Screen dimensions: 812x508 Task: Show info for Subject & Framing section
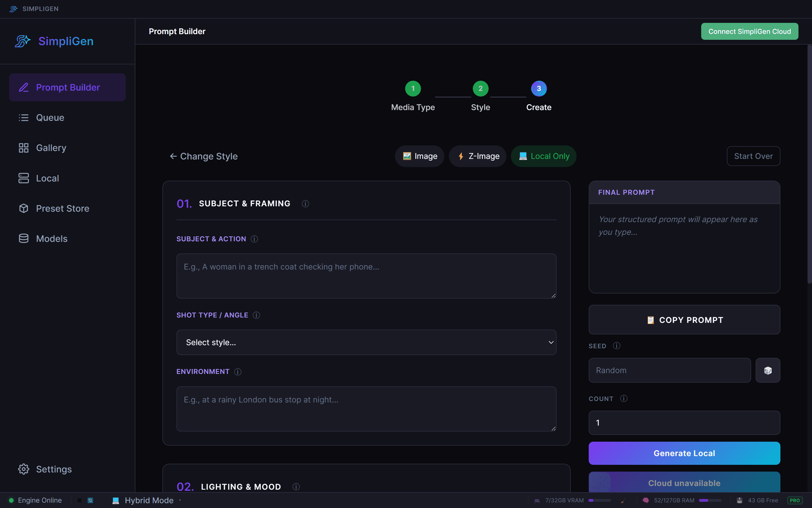point(305,203)
